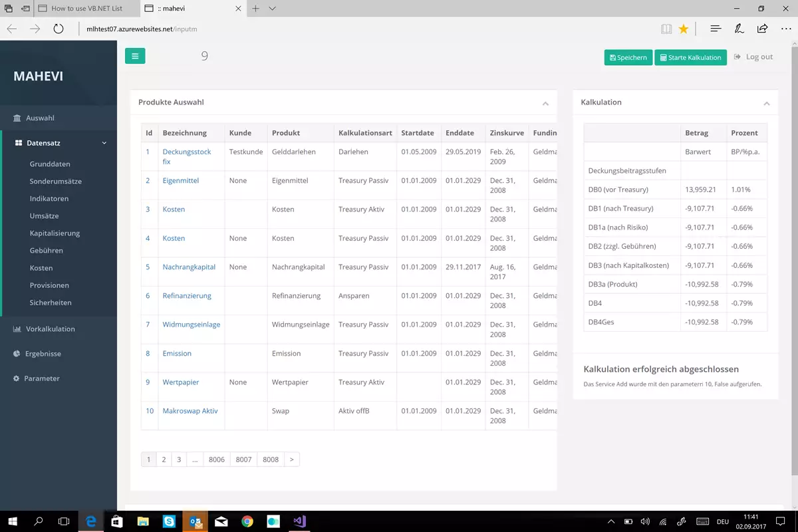Open the browser reading view icon
This screenshot has width=798, height=532.
[x=666, y=29]
